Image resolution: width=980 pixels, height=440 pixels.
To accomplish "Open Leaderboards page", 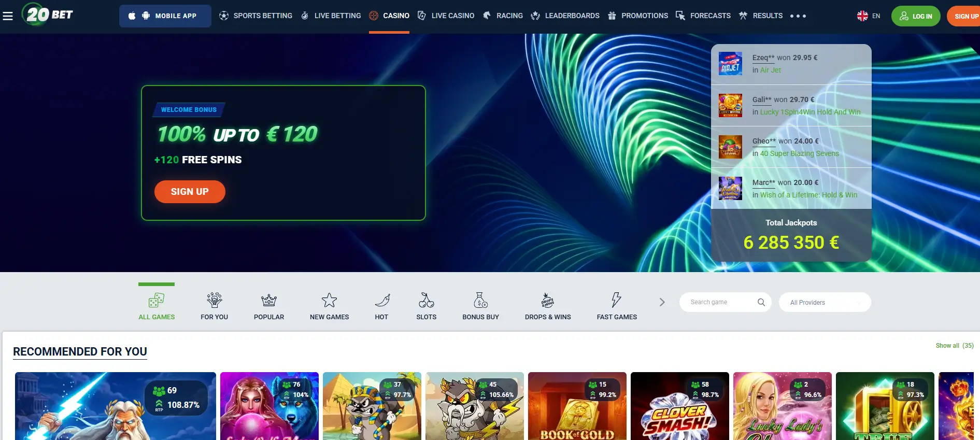I will tap(565, 16).
